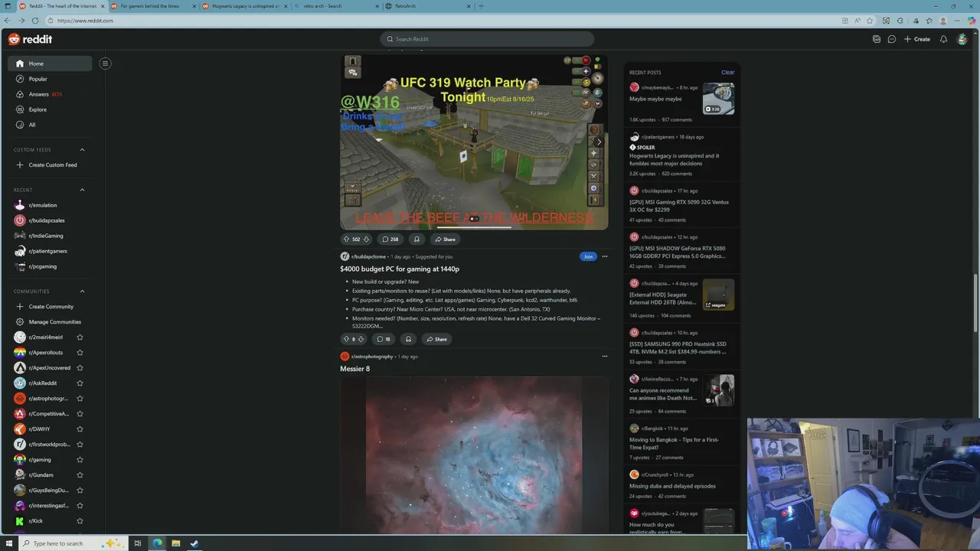Open Answers BETA in sidebar
The height and width of the screenshot is (551, 980).
50,94
